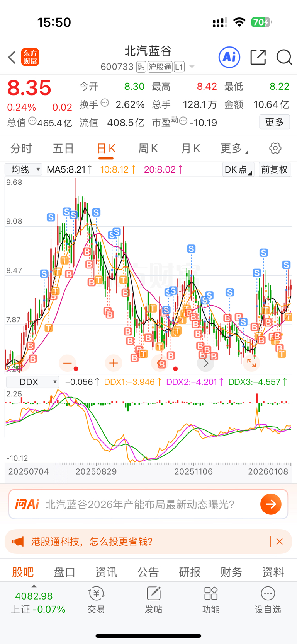Tap the 20251106 date label
Image resolution: width=297 pixels, height=644 pixels.
[x=193, y=471]
